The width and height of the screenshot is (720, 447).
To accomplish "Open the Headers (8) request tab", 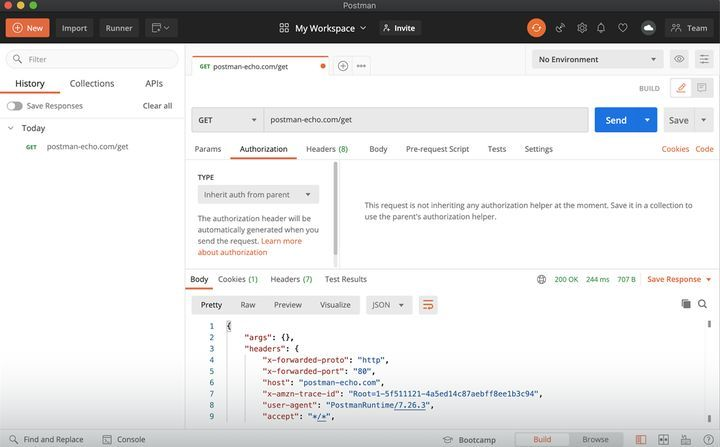I will point(327,149).
